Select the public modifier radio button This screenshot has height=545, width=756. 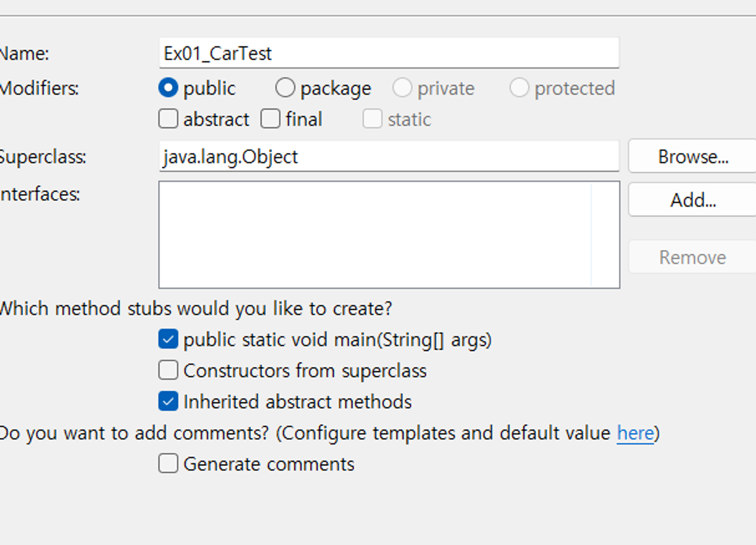coord(168,88)
